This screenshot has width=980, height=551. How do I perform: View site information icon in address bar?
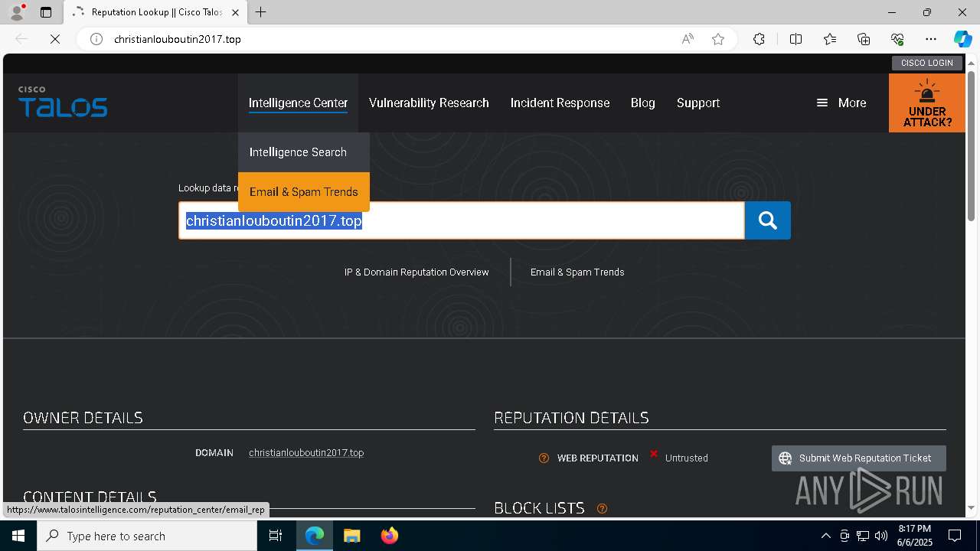(96, 39)
